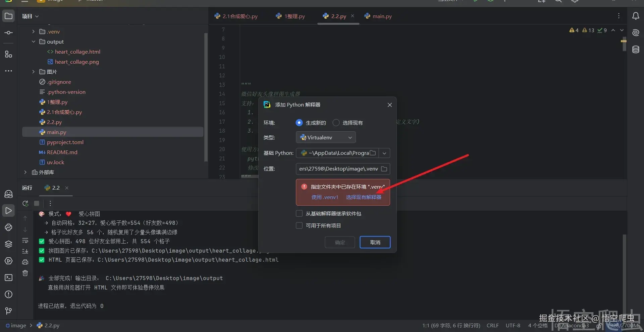The width and height of the screenshot is (644, 332).
Task: Select heart_collage.html in project tree
Action: tap(77, 52)
